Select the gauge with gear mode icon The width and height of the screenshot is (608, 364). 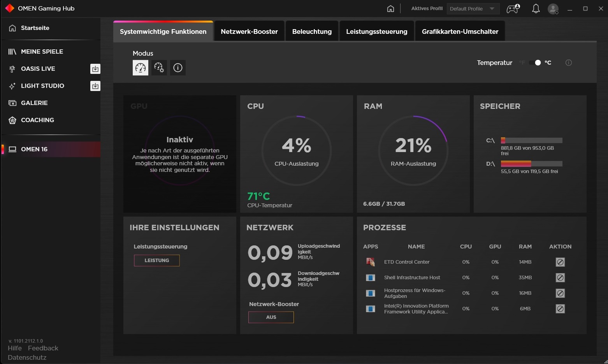point(159,68)
